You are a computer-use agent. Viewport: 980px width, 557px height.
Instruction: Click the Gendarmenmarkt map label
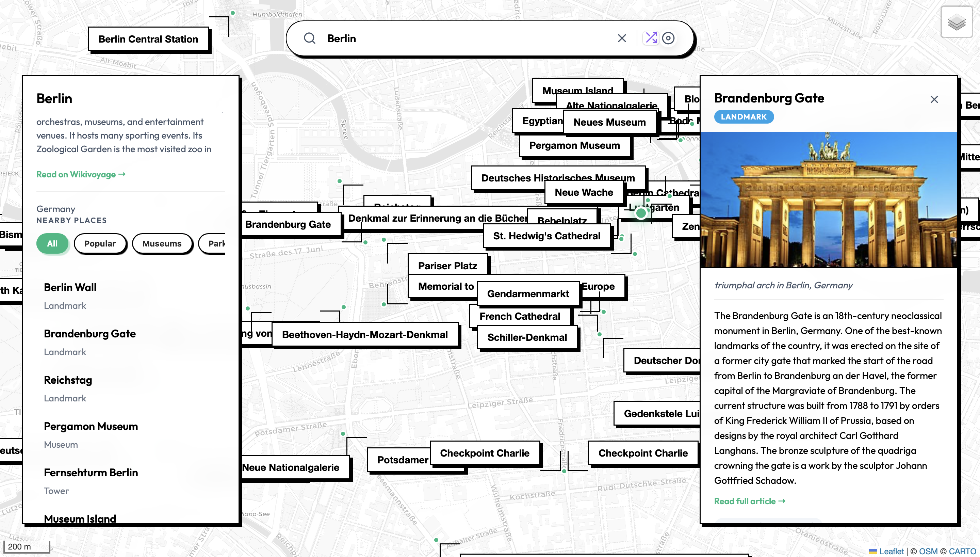pos(528,294)
